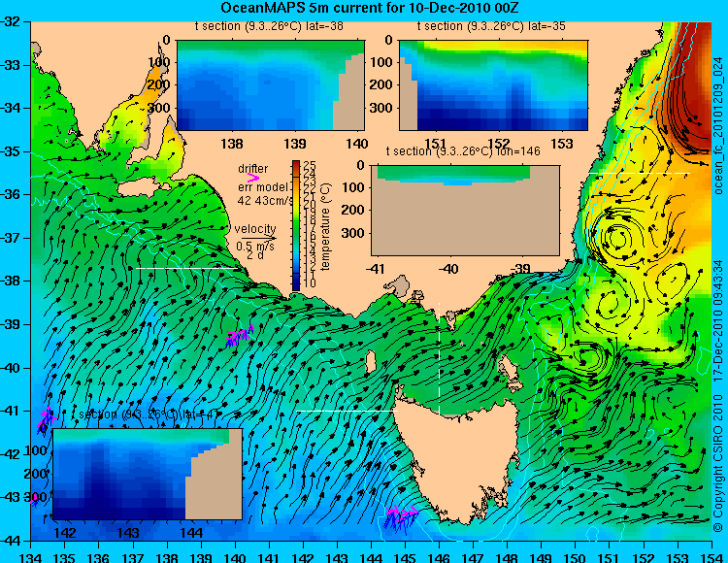728x563 pixels.
Task: Open the lat=-35 temperature section inset
Action: 493,85
